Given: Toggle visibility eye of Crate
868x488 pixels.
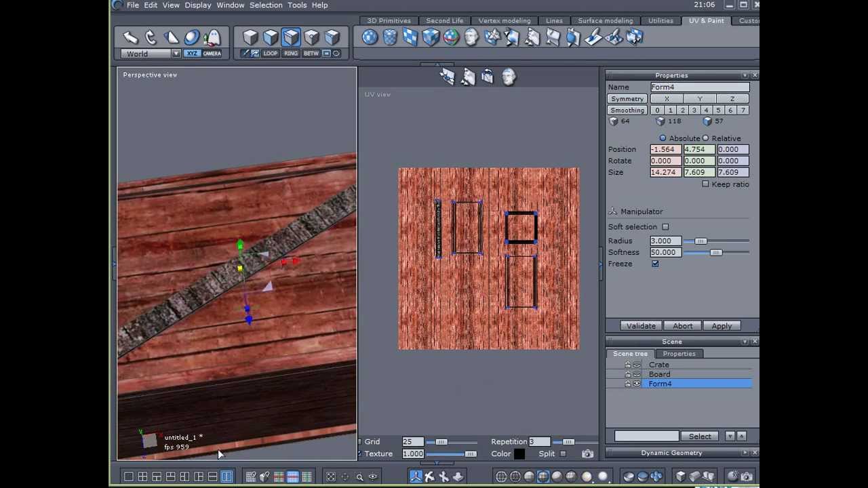Looking at the screenshot, I should pyautogui.click(x=637, y=365).
